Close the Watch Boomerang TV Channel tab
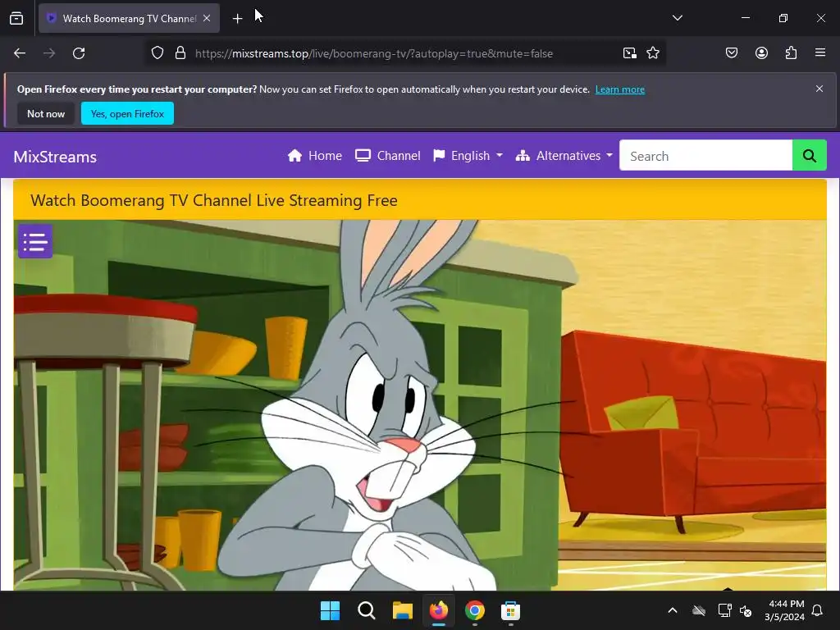 [207, 18]
